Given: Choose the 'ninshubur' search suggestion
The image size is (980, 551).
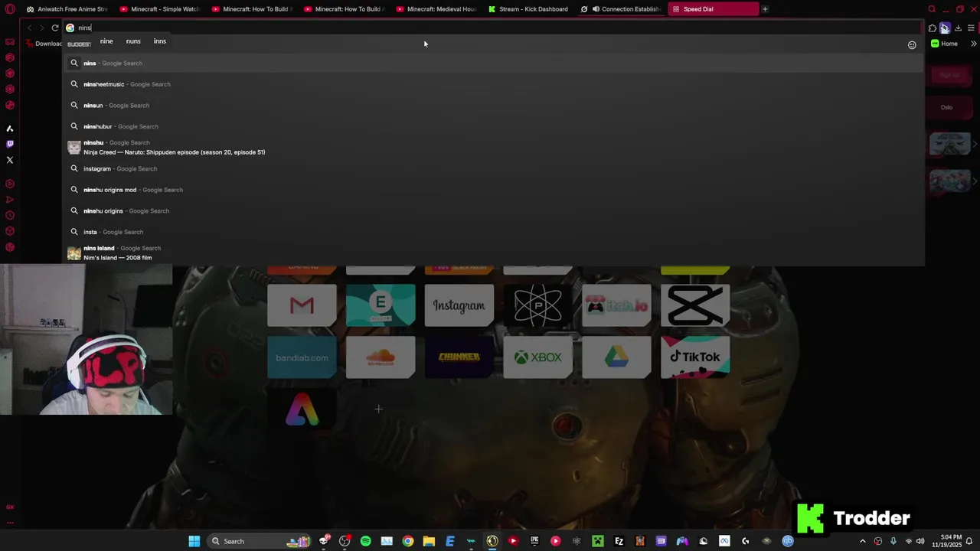Looking at the screenshot, I should tap(494, 126).
